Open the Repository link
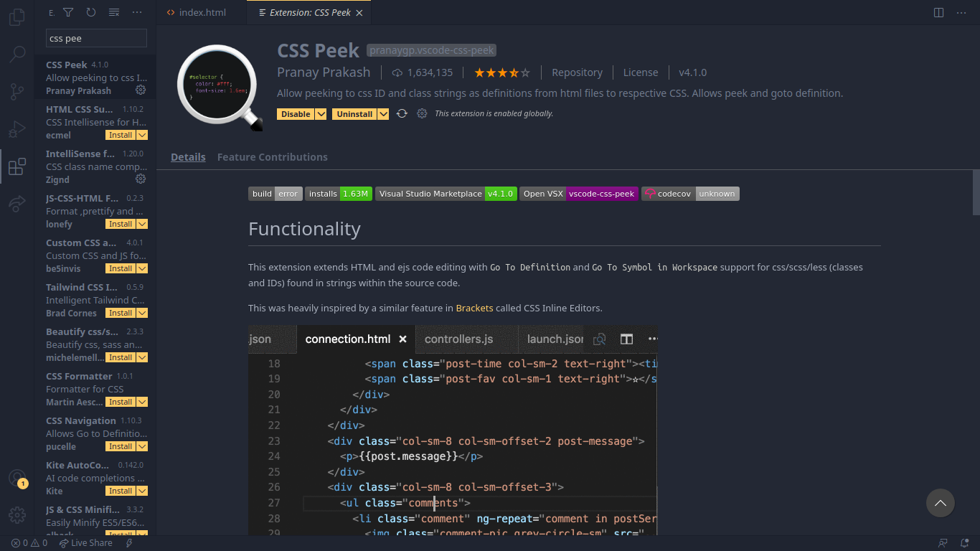 [x=577, y=72]
